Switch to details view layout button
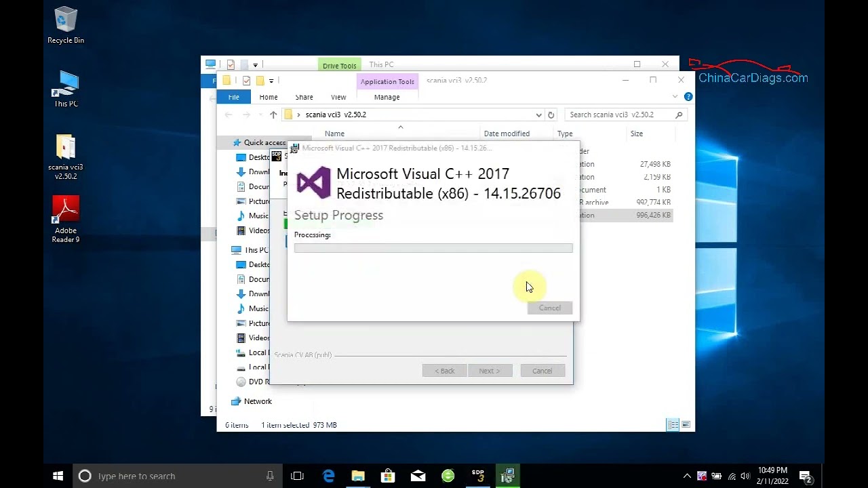Viewport: 868px width, 488px height. tap(673, 425)
